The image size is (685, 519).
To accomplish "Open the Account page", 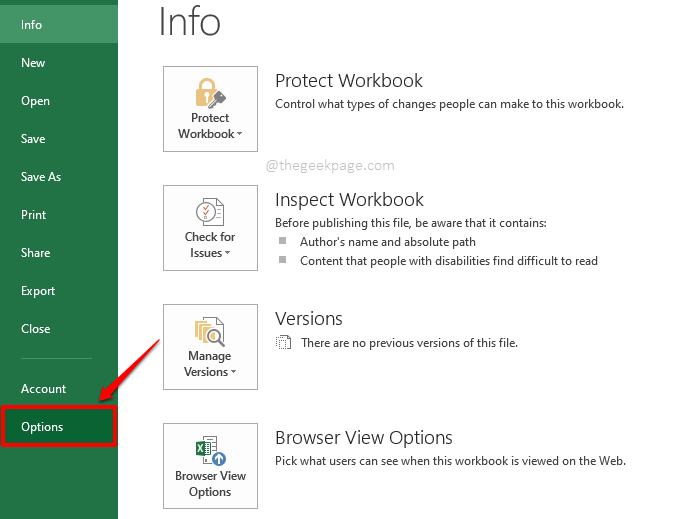I will click(x=43, y=389).
